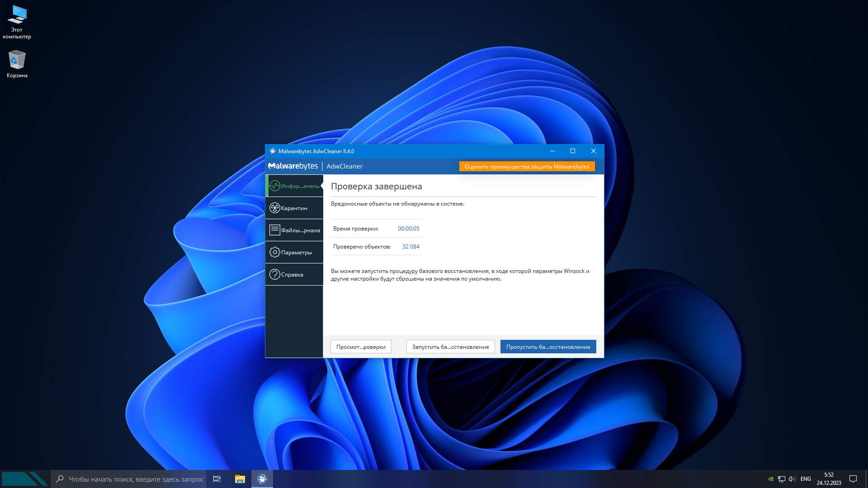Click the volume speaker tray icon
This screenshot has height=488, width=868.
[x=792, y=479]
